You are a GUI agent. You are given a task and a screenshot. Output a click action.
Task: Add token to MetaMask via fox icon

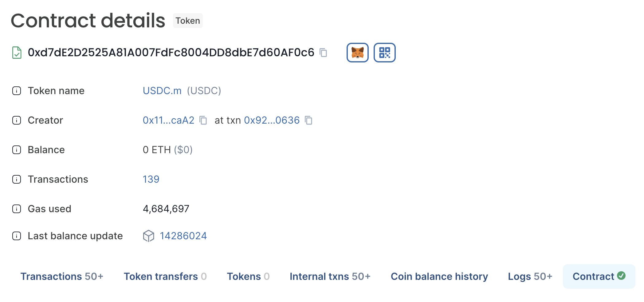358,53
